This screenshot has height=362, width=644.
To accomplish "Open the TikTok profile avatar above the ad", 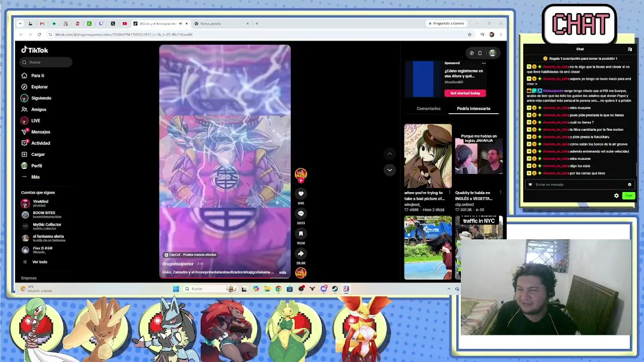I will pos(492,53).
